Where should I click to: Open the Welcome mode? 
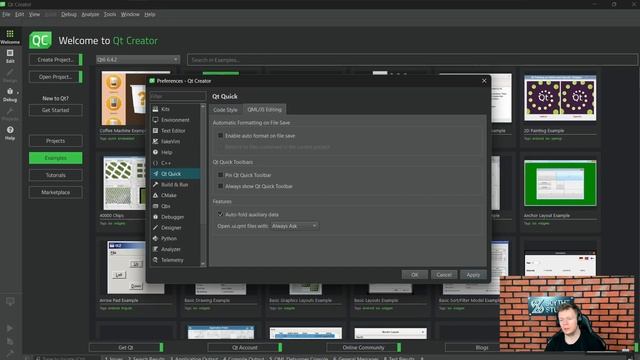pos(10,36)
